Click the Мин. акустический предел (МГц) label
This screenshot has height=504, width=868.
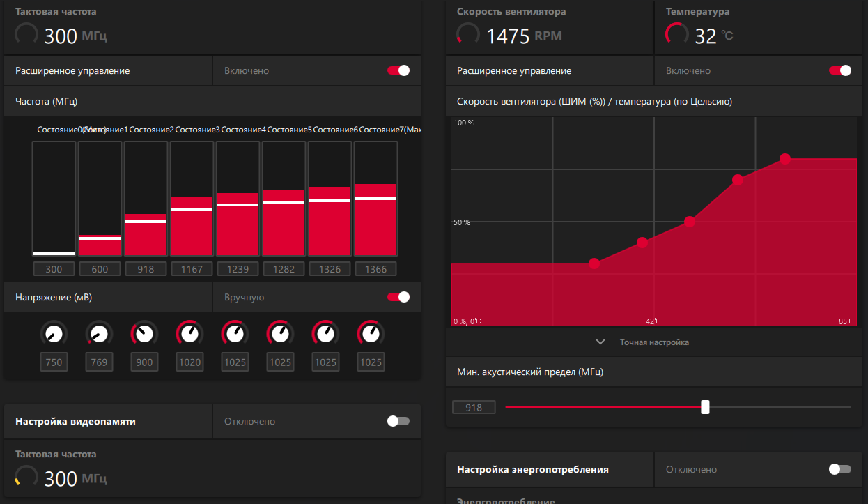[530, 372]
